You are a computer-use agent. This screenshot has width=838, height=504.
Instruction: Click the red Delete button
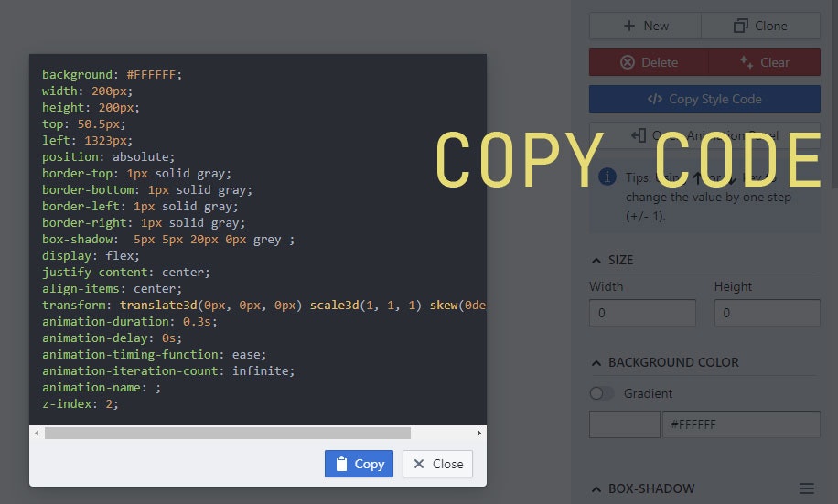[x=649, y=62]
